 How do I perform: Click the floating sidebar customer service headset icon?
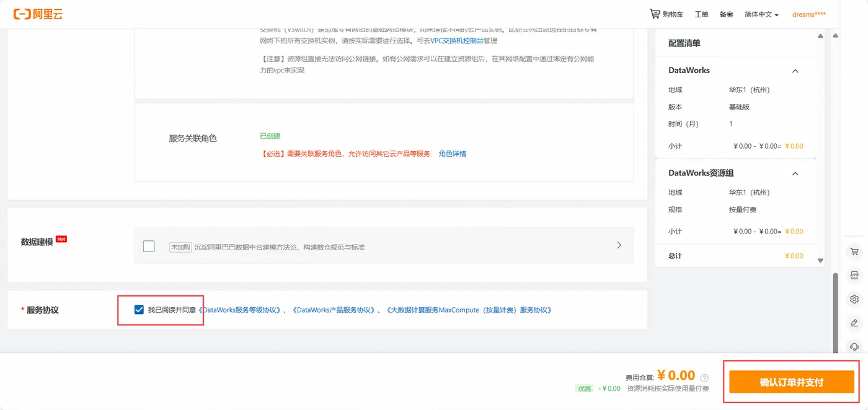coord(854,347)
